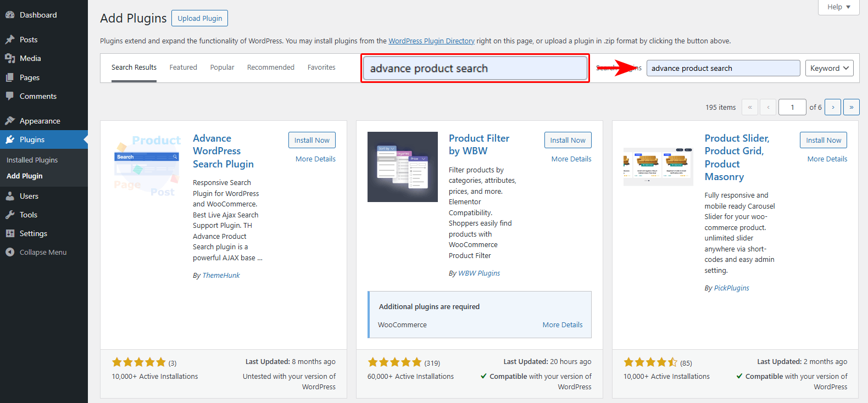This screenshot has width=868, height=403.
Task: Switch to the Featured tab
Action: (183, 68)
